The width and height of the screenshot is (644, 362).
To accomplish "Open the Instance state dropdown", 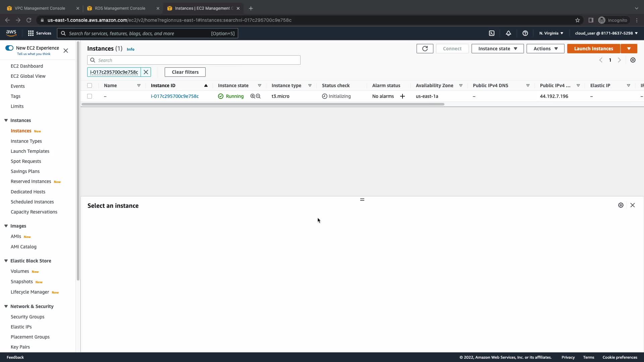I will [x=497, y=49].
